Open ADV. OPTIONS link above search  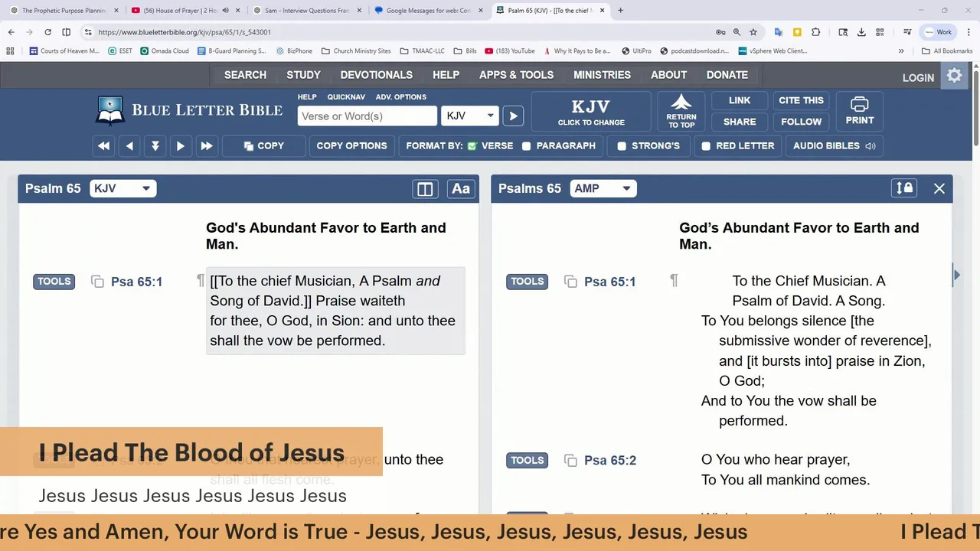click(401, 97)
